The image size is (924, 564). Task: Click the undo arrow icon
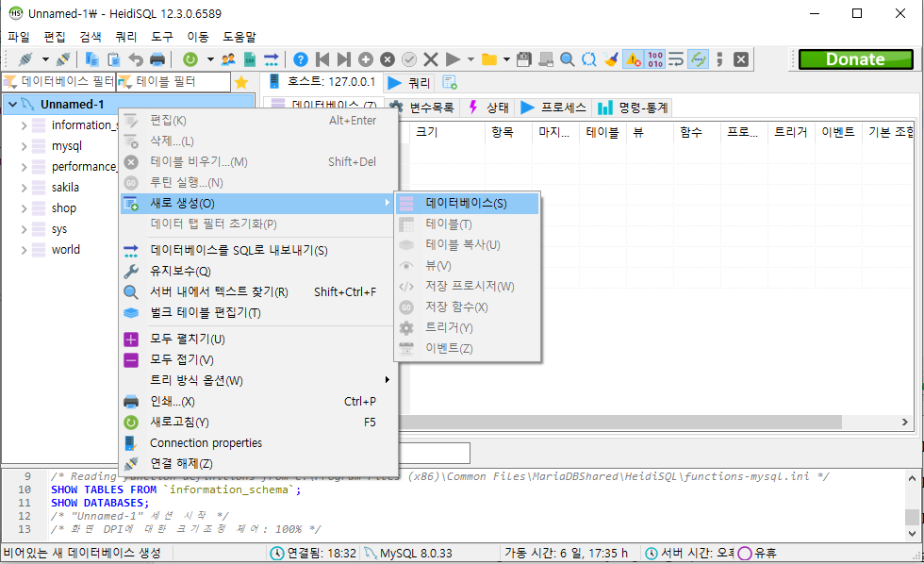(x=136, y=59)
